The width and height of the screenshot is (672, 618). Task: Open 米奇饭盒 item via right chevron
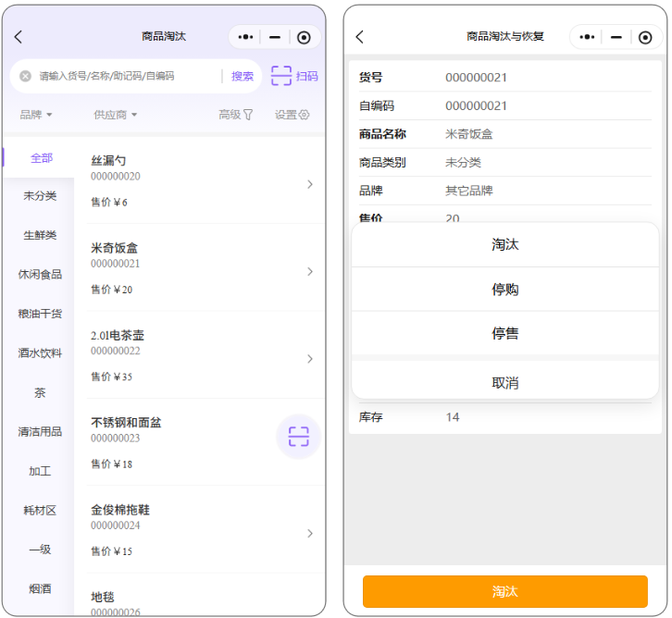pyautogui.click(x=310, y=271)
